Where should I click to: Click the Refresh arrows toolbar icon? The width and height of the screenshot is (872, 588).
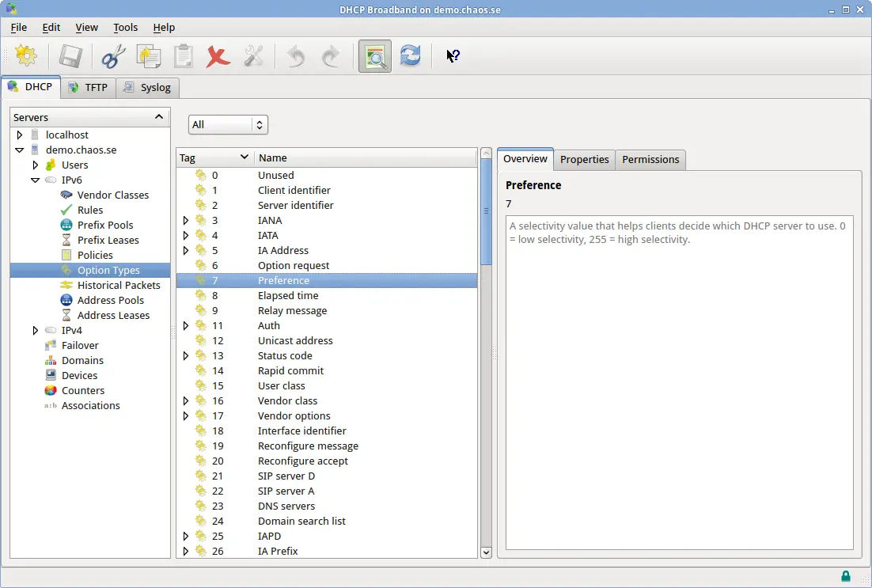[x=410, y=57]
